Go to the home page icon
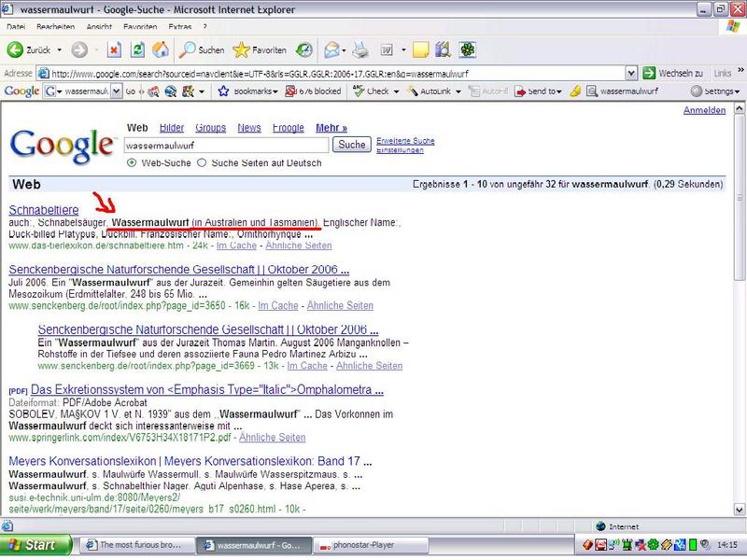This screenshot has height=560, width=747. point(161,50)
